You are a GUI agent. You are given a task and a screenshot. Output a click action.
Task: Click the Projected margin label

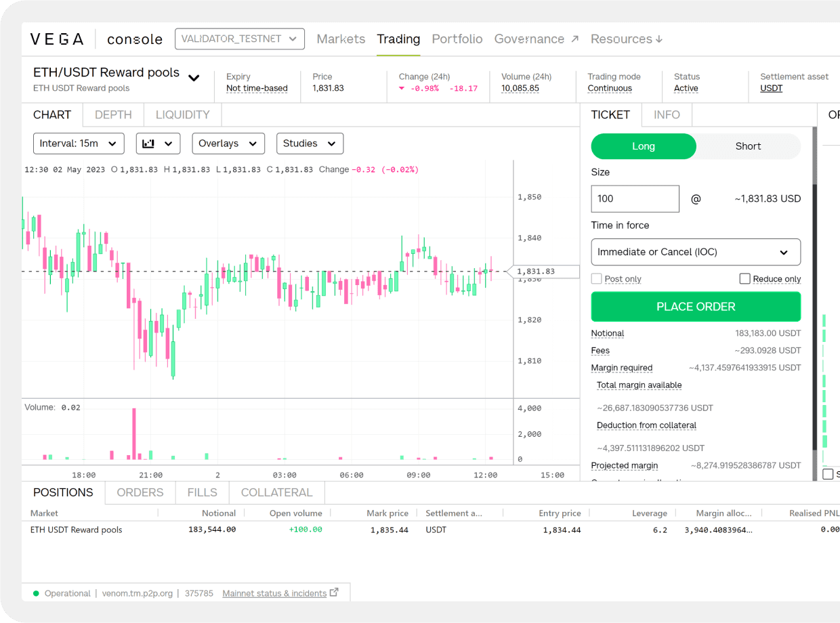click(625, 465)
